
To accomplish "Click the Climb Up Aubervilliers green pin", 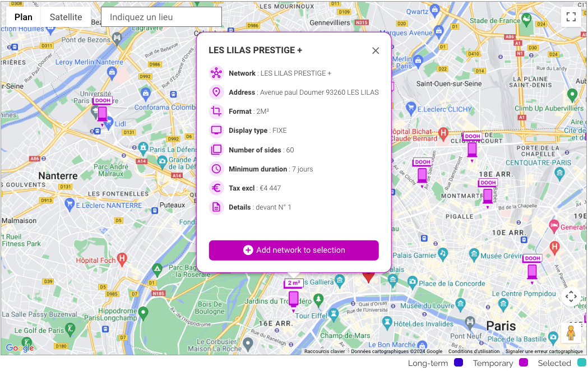I will pos(572,95).
